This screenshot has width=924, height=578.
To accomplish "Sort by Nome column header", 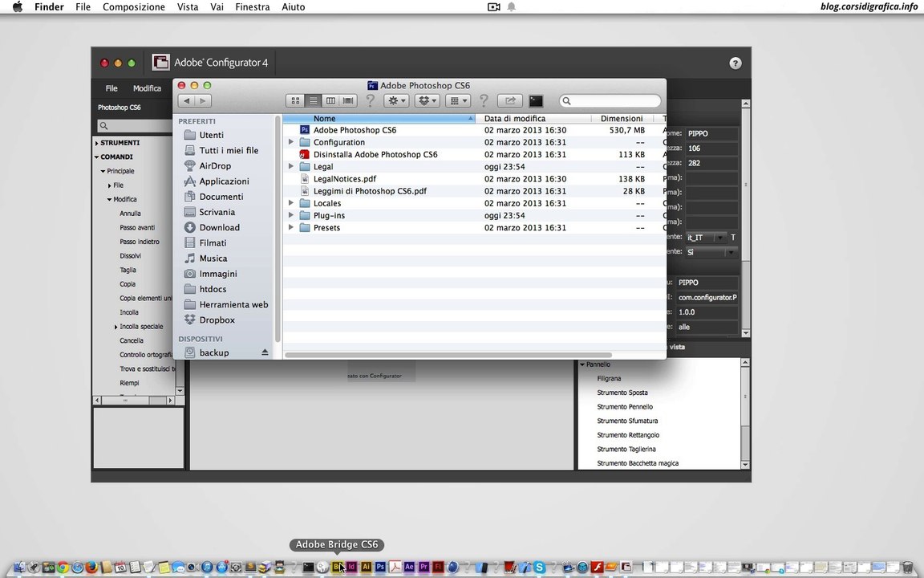I will [x=379, y=119].
